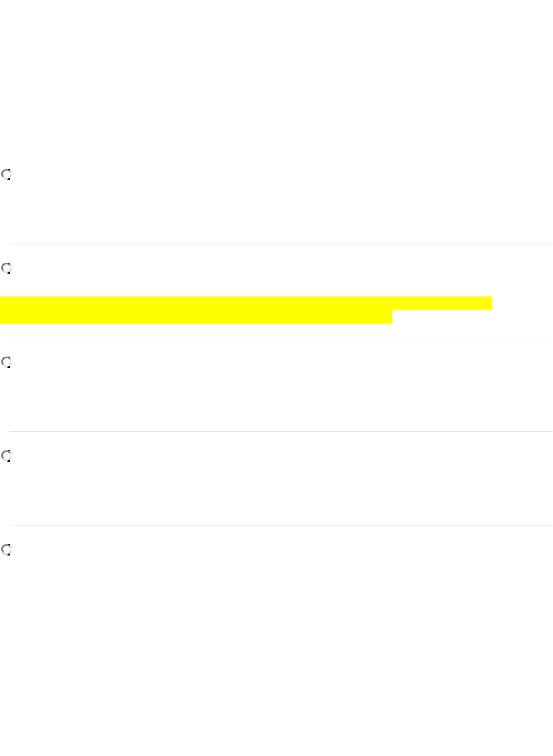This screenshot has height=756, width=553.
Task: Click right end of the top yellow bar
Action: click(x=487, y=303)
